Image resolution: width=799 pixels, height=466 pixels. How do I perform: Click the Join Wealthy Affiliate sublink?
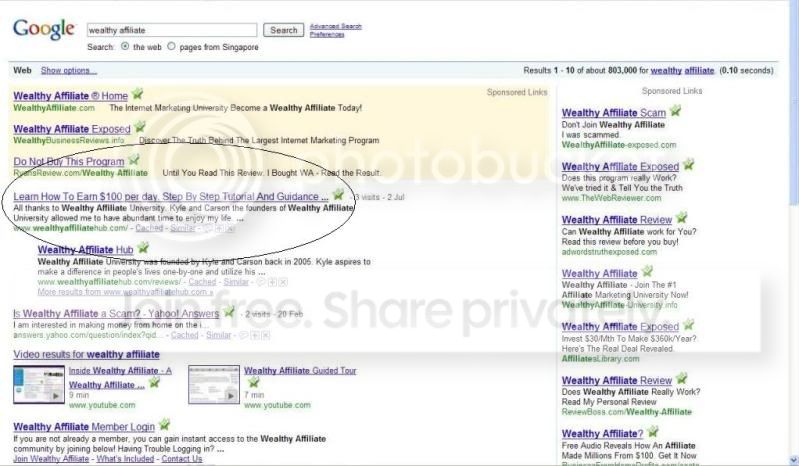pyautogui.click(x=51, y=459)
